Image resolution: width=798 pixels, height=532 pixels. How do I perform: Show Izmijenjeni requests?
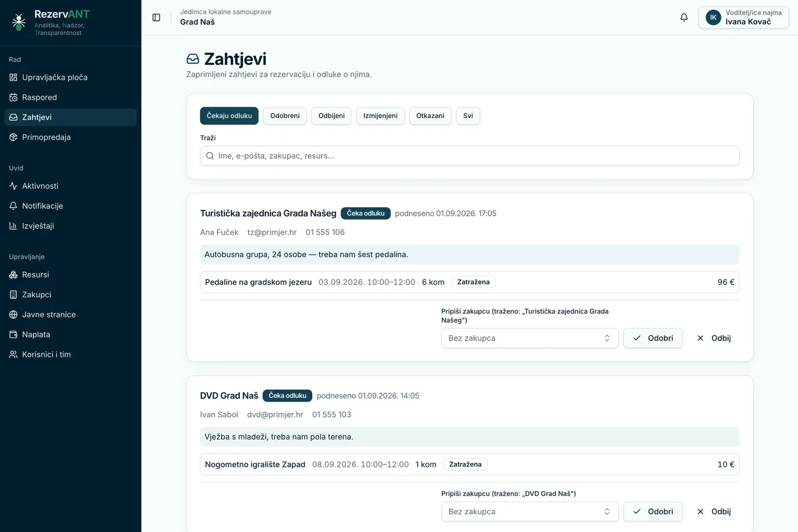380,116
